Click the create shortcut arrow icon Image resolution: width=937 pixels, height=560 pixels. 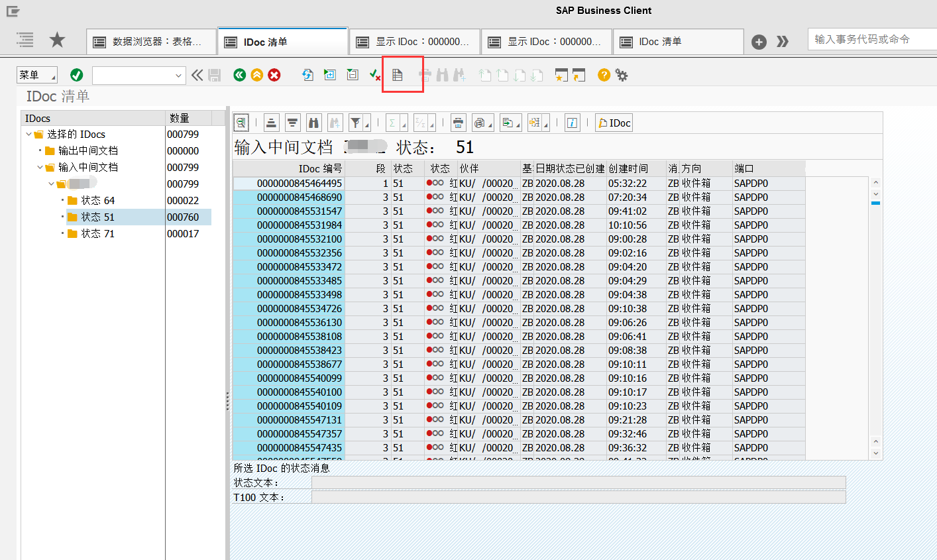pyautogui.click(x=579, y=75)
